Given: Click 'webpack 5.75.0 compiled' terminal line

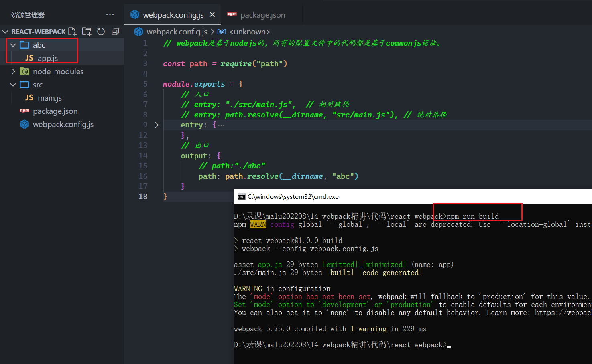Looking at the screenshot, I should coord(330,329).
